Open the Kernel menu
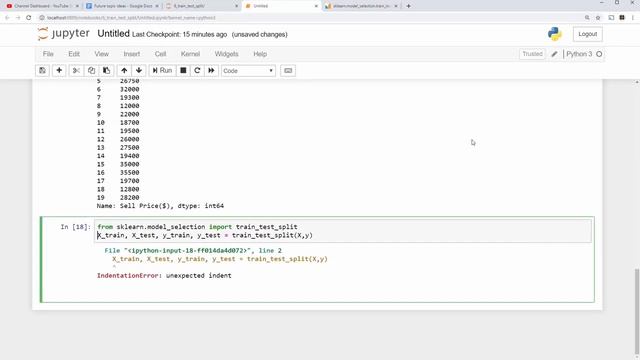Screen dimensions: 640x360 pyautogui.click(x=190, y=54)
